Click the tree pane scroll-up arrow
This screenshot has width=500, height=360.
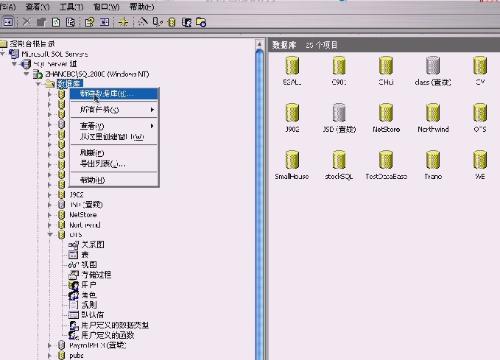(x=260, y=44)
